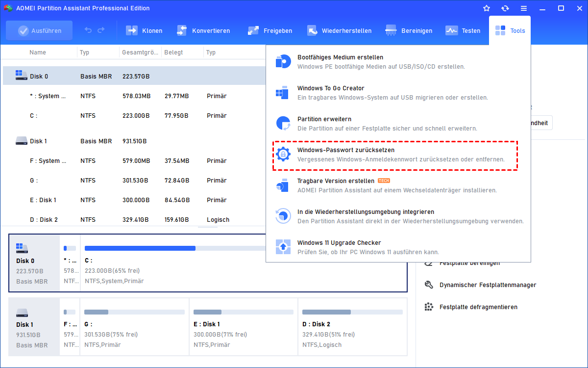This screenshot has width=588, height=368.
Task: Open the Testen toolbar menu
Action: tap(463, 30)
